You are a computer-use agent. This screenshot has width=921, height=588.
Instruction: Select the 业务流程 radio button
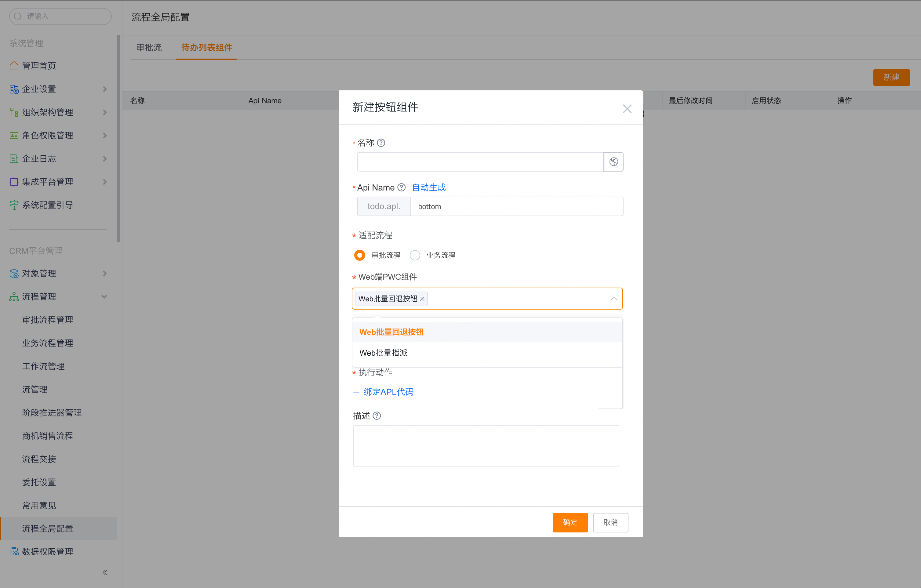pyautogui.click(x=415, y=255)
